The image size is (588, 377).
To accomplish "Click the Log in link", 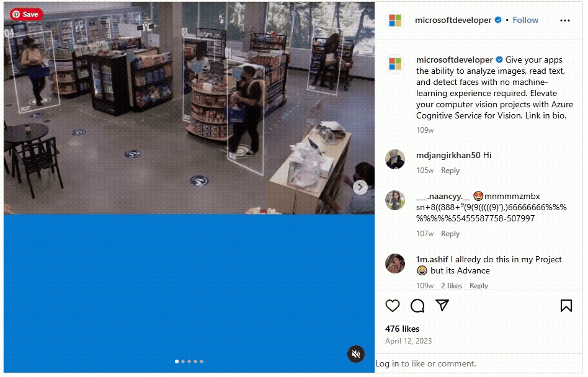I will click(x=387, y=363).
